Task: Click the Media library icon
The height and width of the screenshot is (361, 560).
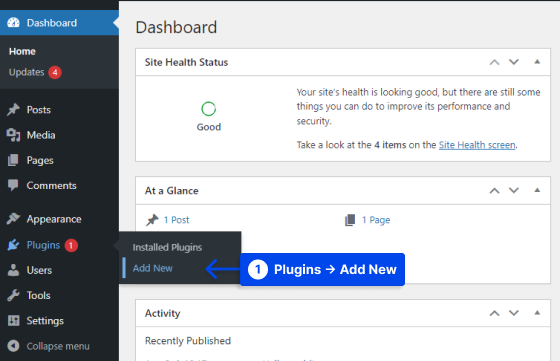Action: (14, 135)
